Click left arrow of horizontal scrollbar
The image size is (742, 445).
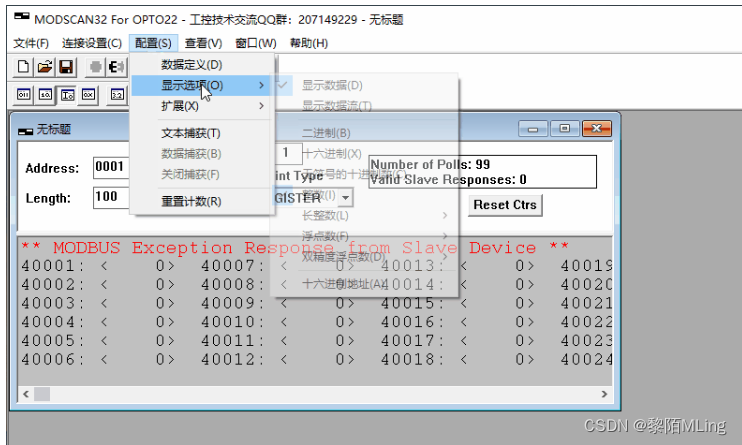[x=26, y=394]
